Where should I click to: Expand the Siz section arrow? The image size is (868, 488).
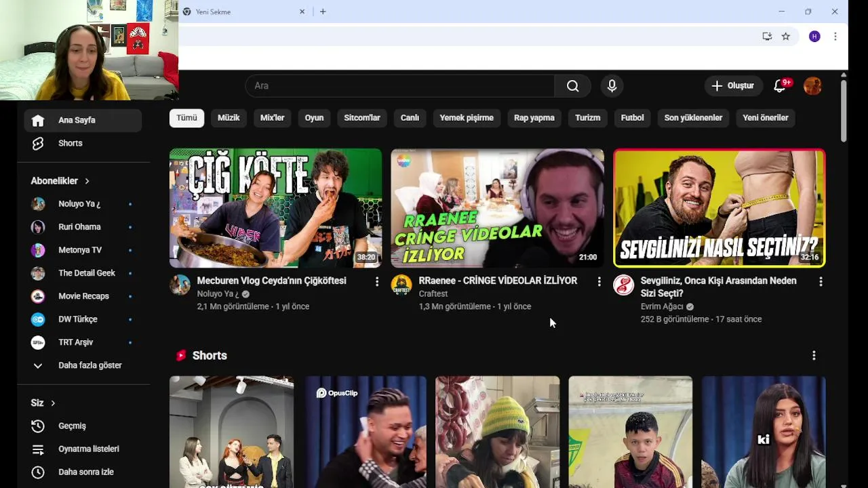point(53,403)
